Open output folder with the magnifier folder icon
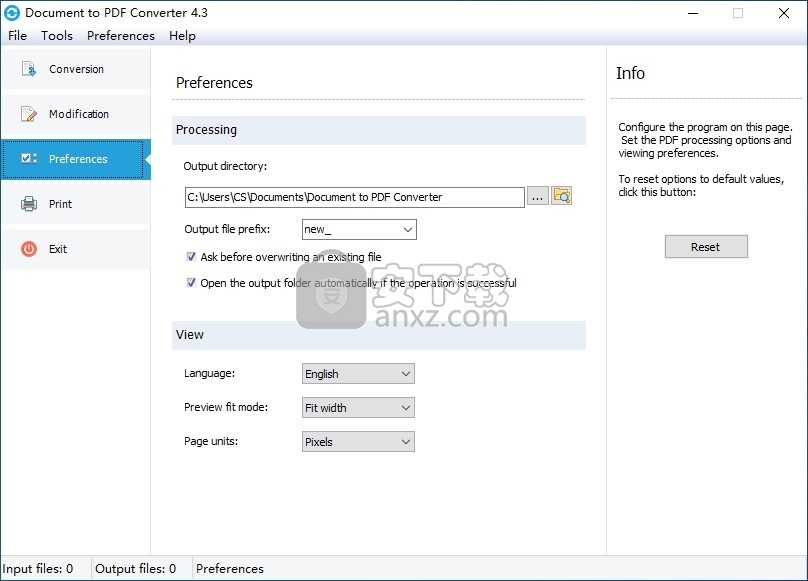The image size is (808, 581). click(561, 196)
